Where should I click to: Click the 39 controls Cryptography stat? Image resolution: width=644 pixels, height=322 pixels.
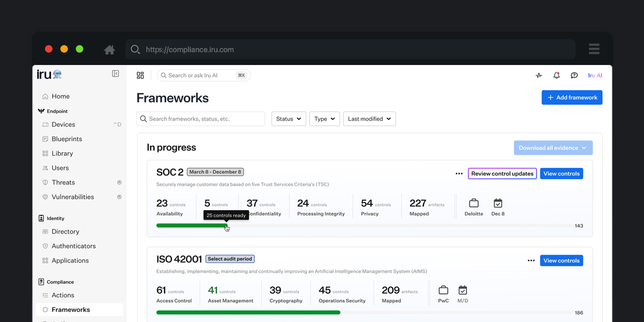coord(286,294)
